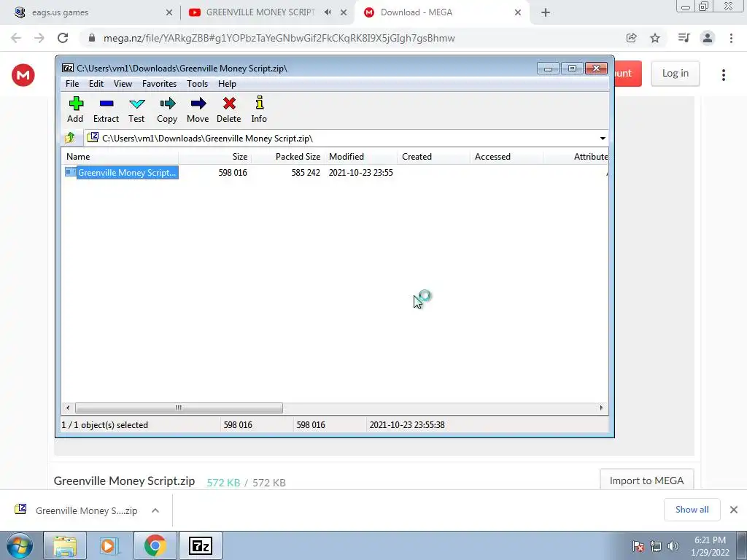Run the Test archive tool
Viewport: 747px width, 560px height.
[x=136, y=110]
